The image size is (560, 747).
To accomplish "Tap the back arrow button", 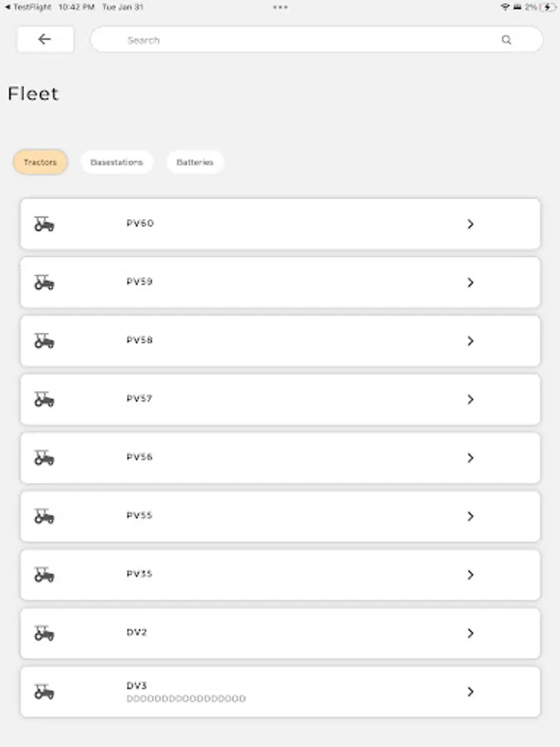I will click(x=45, y=40).
